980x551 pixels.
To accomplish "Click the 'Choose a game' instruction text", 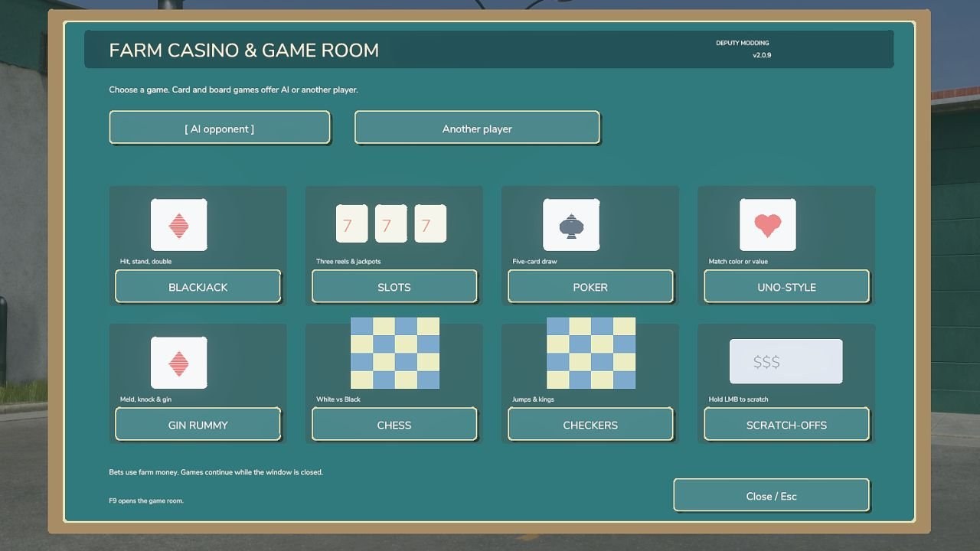I will pos(234,90).
